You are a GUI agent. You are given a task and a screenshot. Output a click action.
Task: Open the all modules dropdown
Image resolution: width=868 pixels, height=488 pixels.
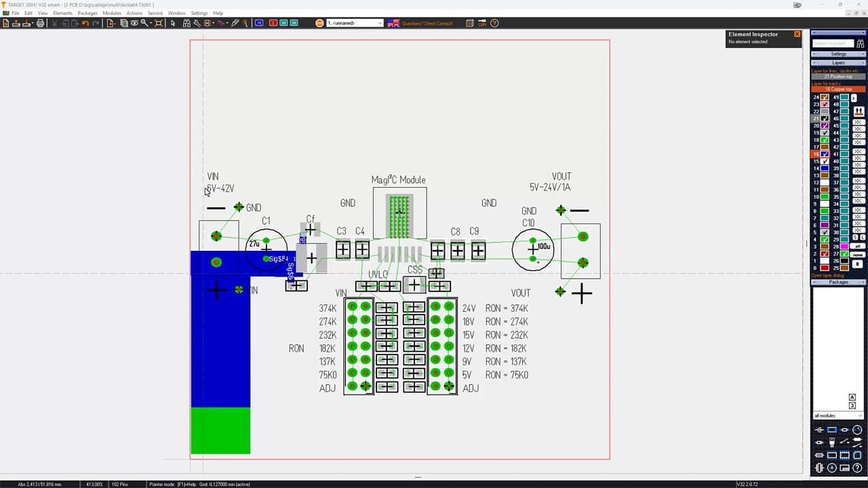coord(838,415)
